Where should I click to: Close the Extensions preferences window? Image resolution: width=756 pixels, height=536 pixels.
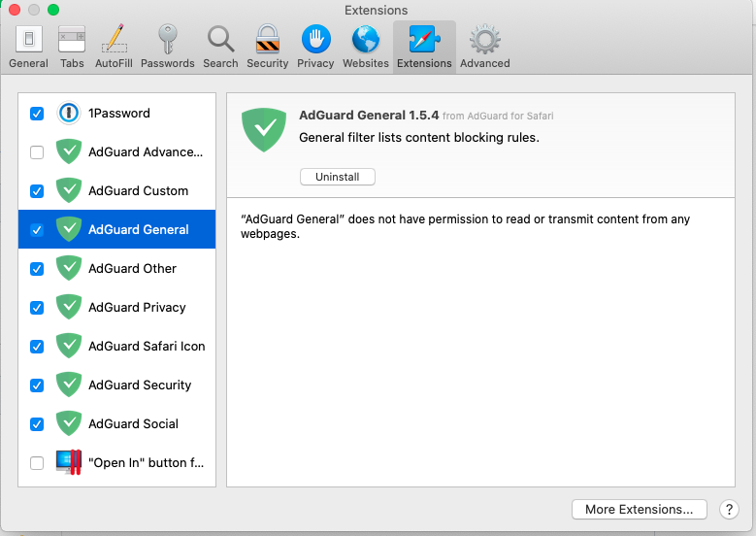(x=15, y=9)
